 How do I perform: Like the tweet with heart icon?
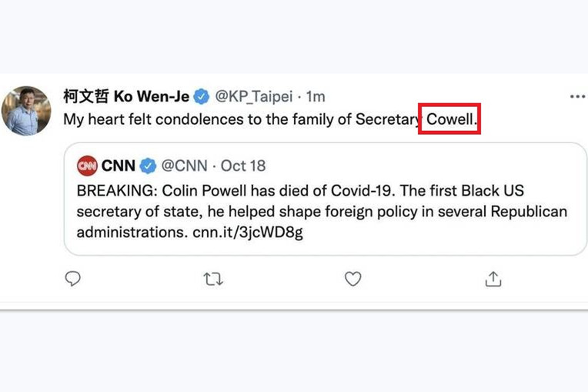click(352, 279)
